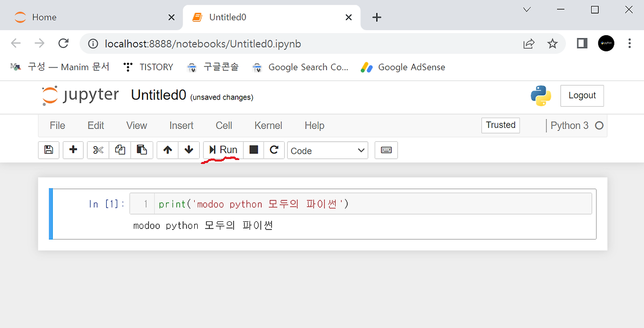
Task: Open the Insert menu
Action: pos(182,126)
